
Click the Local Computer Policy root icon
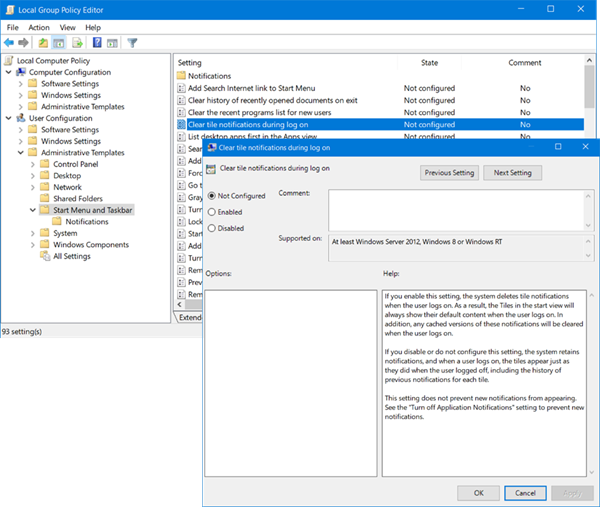(9, 60)
